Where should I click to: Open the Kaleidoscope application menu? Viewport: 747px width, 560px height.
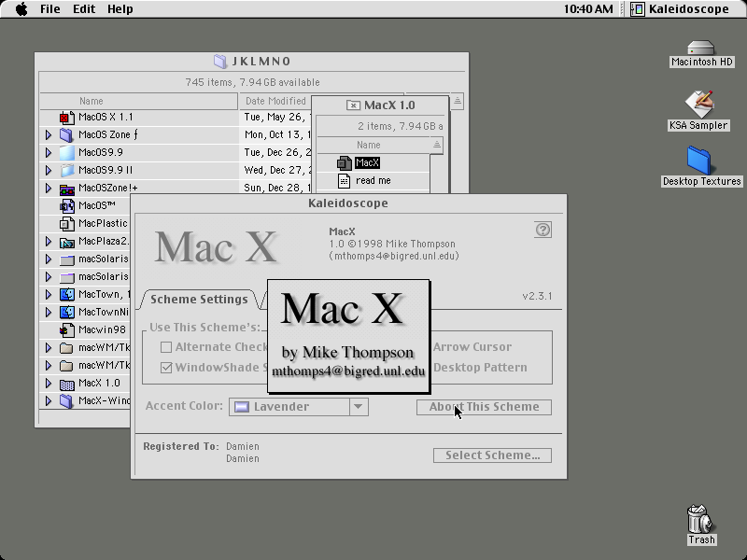(680, 9)
